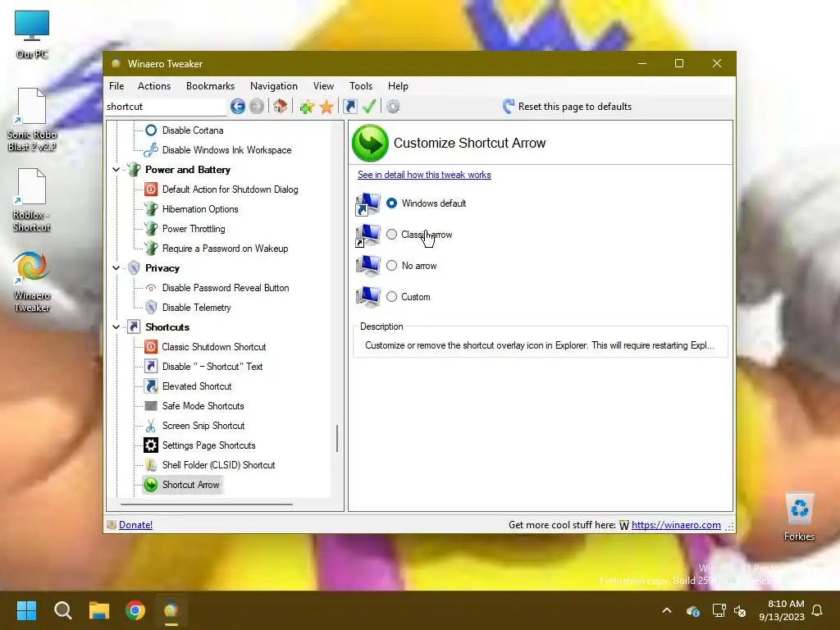Image resolution: width=840 pixels, height=630 pixels.
Task: Click the Safe Mode Shortcuts grey icon
Action: pos(151,406)
